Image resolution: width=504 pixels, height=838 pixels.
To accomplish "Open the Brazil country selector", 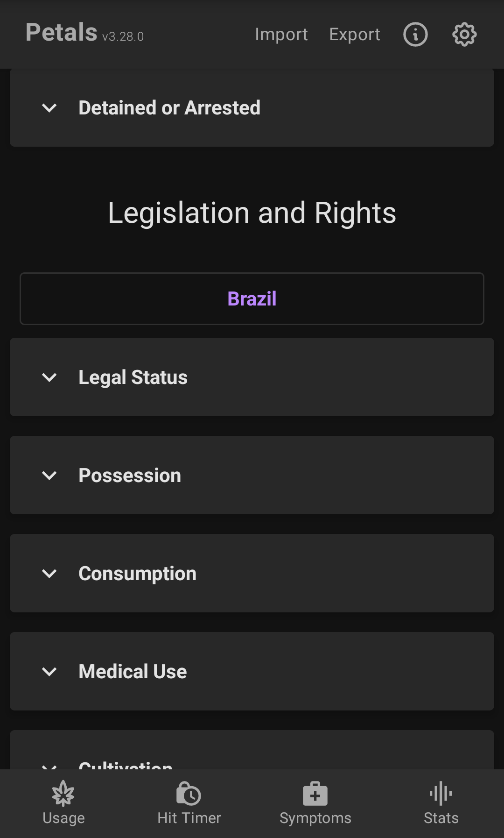I will pyautogui.click(x=252, y=298).
